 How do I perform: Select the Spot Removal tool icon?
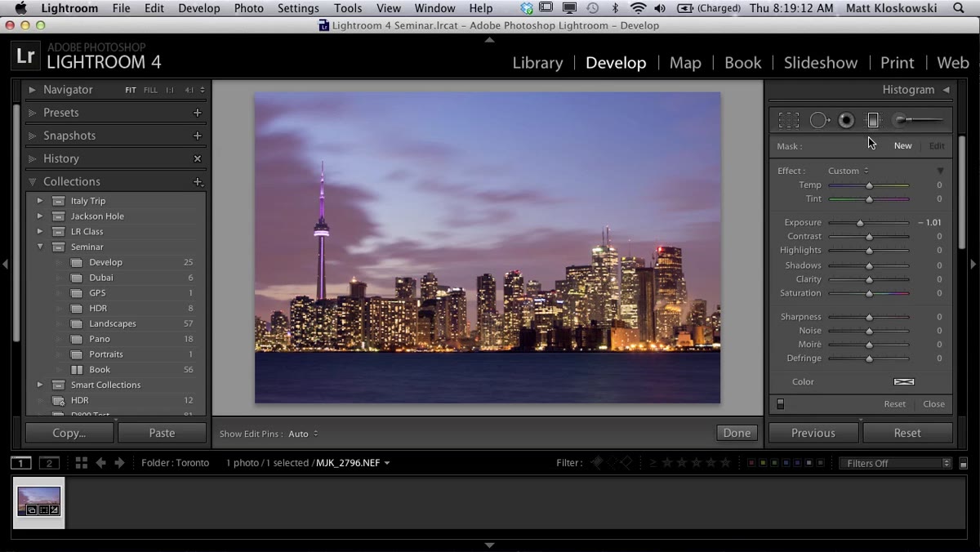pyautogui.click(x=819, y=121)
